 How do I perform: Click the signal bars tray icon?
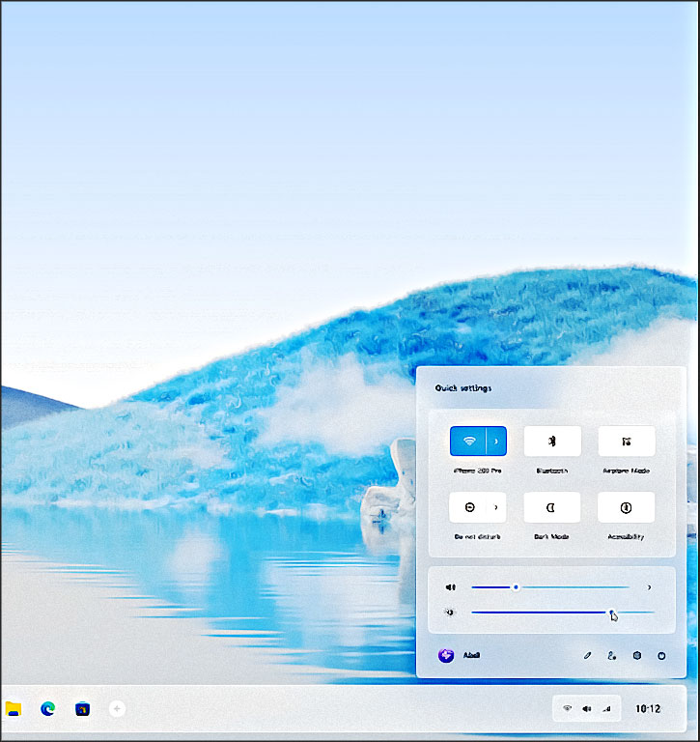pyautogui.click(x=606, y=708)
